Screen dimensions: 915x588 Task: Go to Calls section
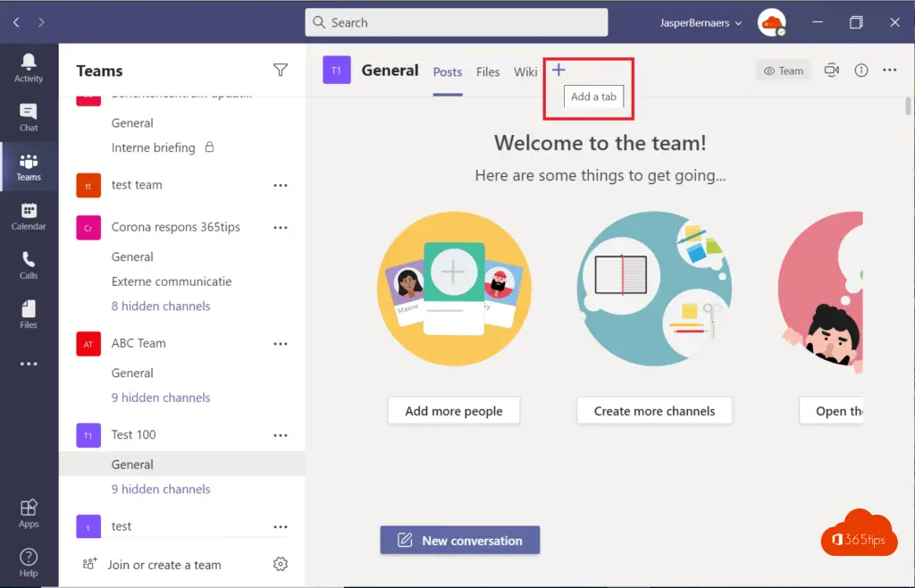(x=29, y=265)
